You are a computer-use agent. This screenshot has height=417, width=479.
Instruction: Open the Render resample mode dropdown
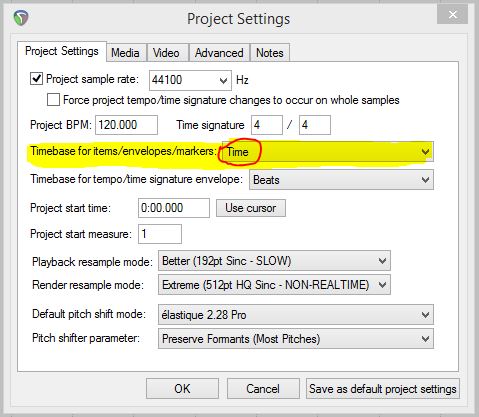click(274, 285)
